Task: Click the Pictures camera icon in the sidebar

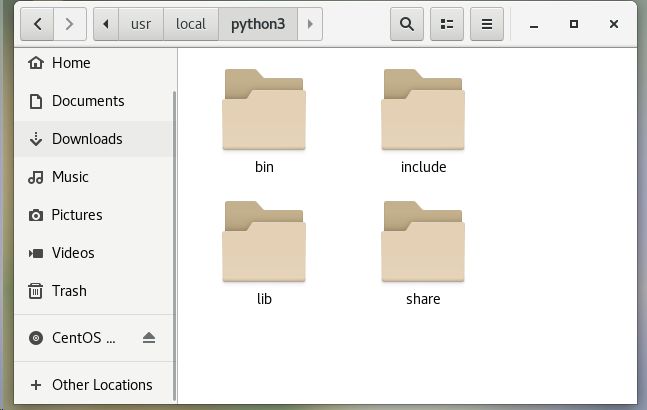Action: coord(36,215)
